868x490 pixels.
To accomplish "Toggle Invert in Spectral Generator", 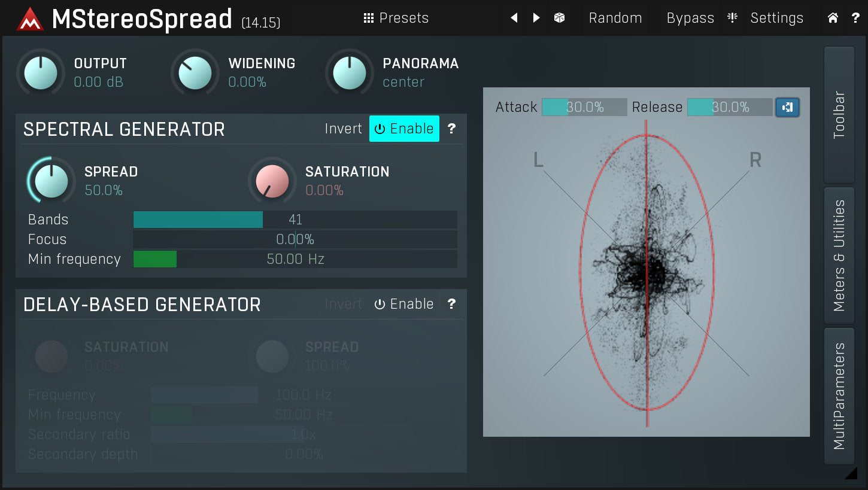I will [x=343, y=129].
